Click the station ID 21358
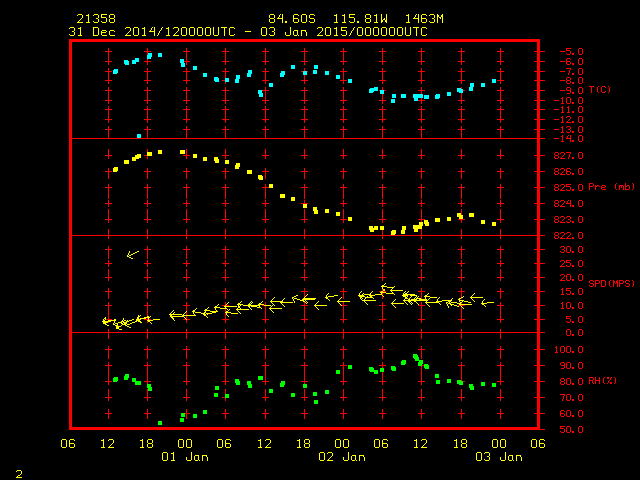The height and width of the screenshot is (480, 640). click(96, 19)
